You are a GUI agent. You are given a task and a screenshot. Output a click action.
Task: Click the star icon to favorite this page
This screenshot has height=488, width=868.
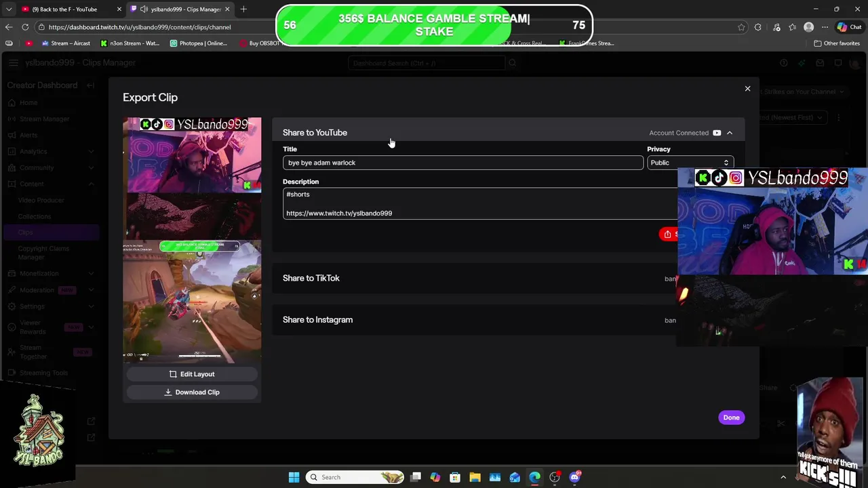point(741,27)
